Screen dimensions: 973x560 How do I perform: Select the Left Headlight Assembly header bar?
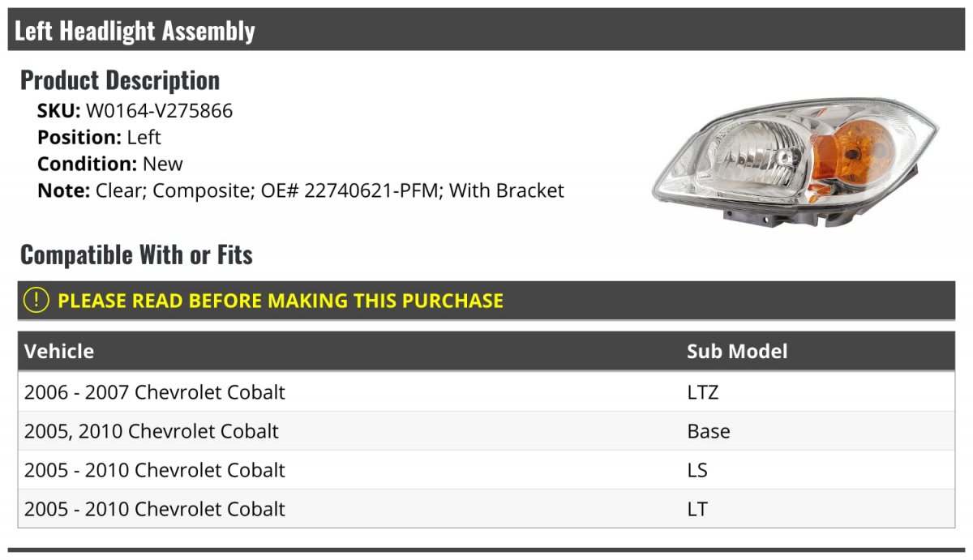coord(486,30)
